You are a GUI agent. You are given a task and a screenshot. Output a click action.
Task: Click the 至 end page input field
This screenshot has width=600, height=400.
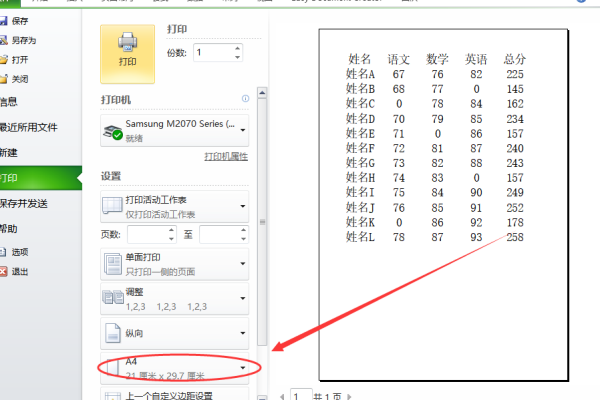click(220, 234)
